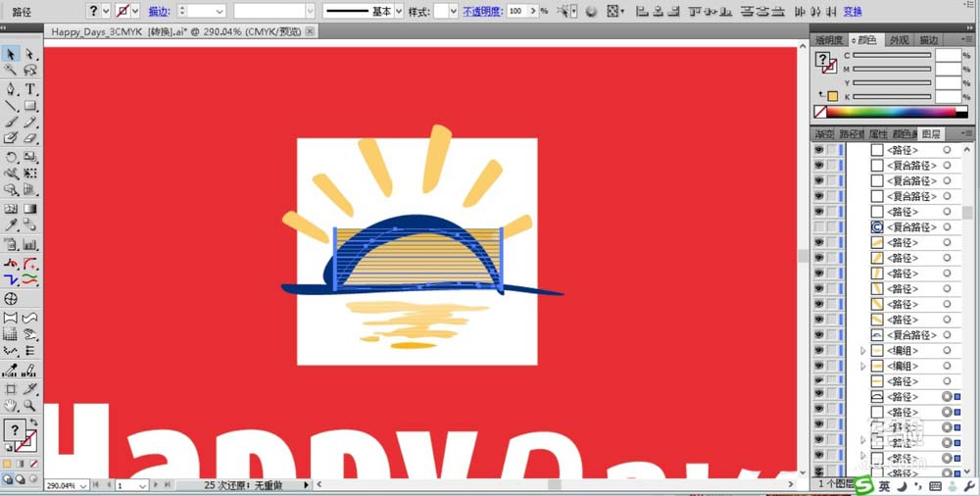Click the Recolor Artwork wheel icon
This screenshot has height=496, width=980.
click(591, 11)
